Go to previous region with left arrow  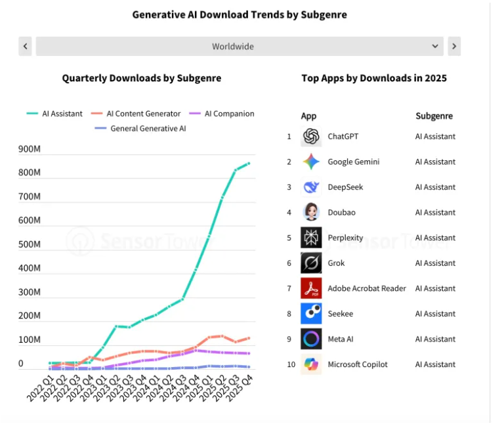tap(26, 47)
